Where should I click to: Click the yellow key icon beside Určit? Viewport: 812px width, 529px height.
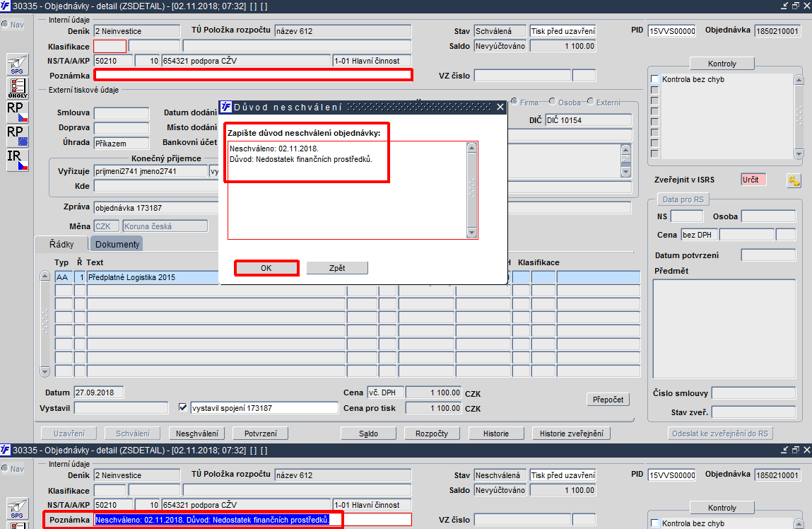point(794,180)
